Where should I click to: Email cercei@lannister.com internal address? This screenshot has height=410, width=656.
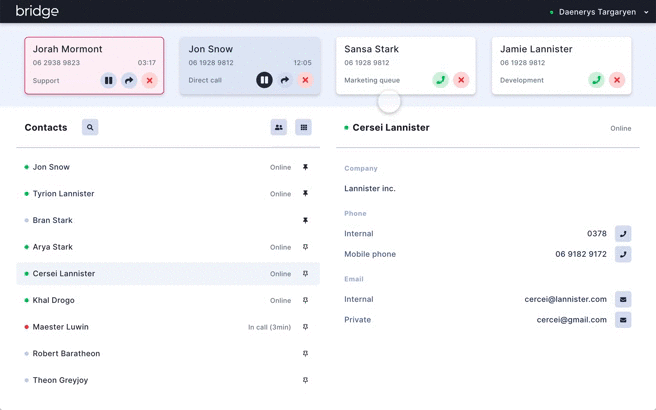623,299
